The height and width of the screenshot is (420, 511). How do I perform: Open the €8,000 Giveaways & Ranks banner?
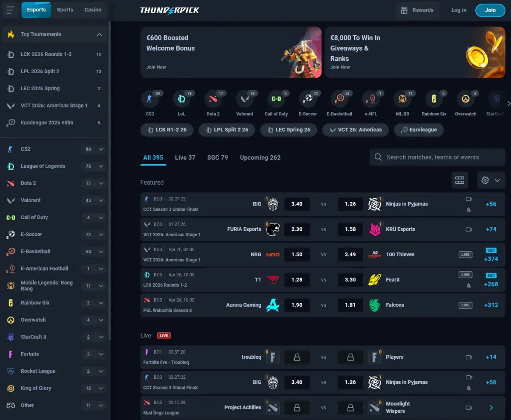415,52
